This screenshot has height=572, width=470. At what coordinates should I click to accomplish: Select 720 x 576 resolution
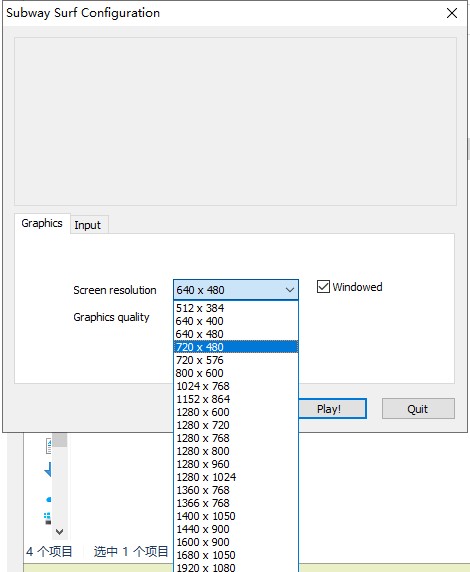(236, 360)
